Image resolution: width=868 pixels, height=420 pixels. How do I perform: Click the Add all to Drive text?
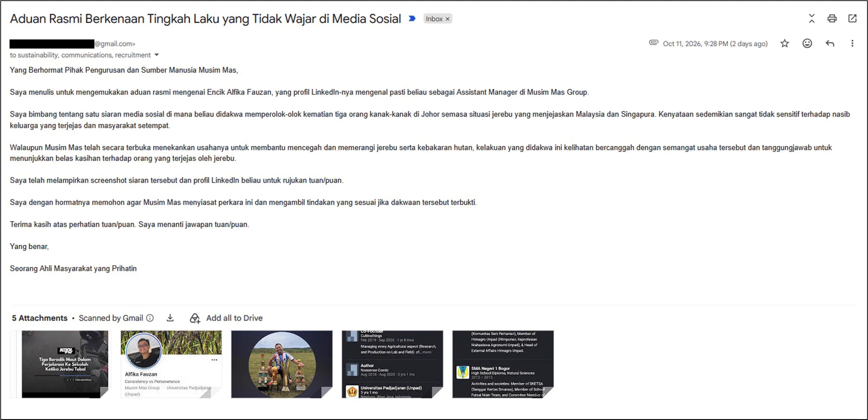234,318
